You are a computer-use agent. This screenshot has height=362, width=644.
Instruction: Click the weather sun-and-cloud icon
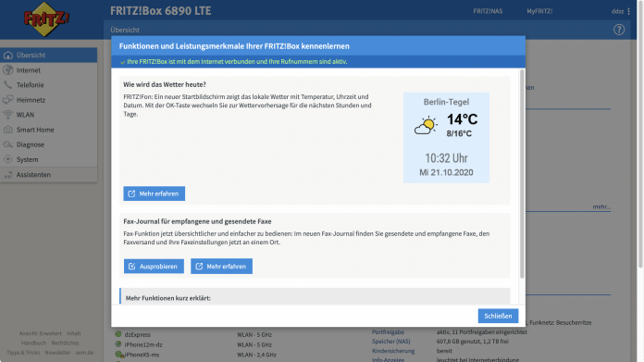click(426, 125)
